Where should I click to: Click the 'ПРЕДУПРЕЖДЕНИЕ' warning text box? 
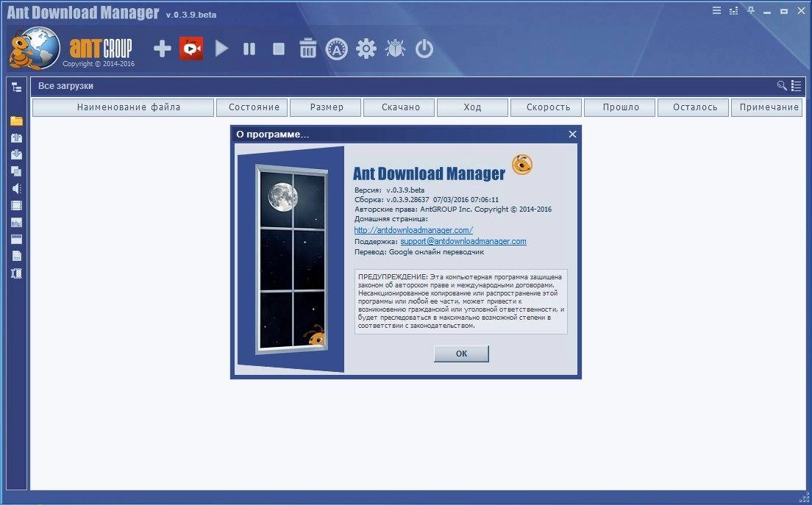(x=461, y=301)
